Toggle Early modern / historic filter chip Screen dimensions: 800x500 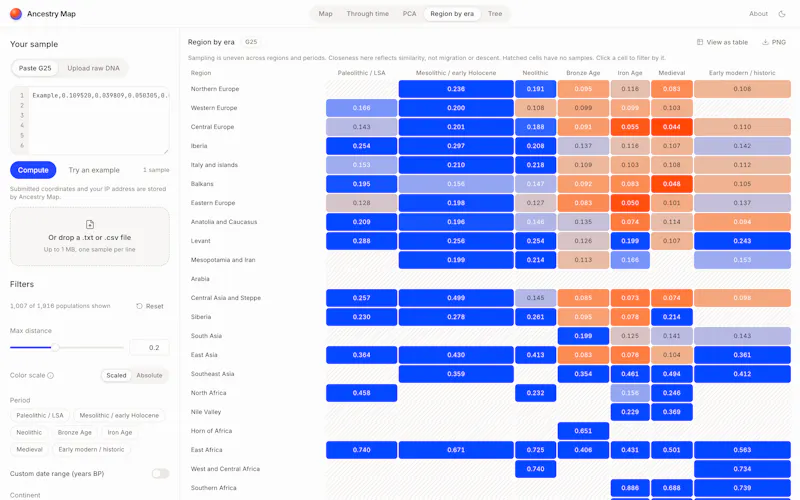point(91,449)
